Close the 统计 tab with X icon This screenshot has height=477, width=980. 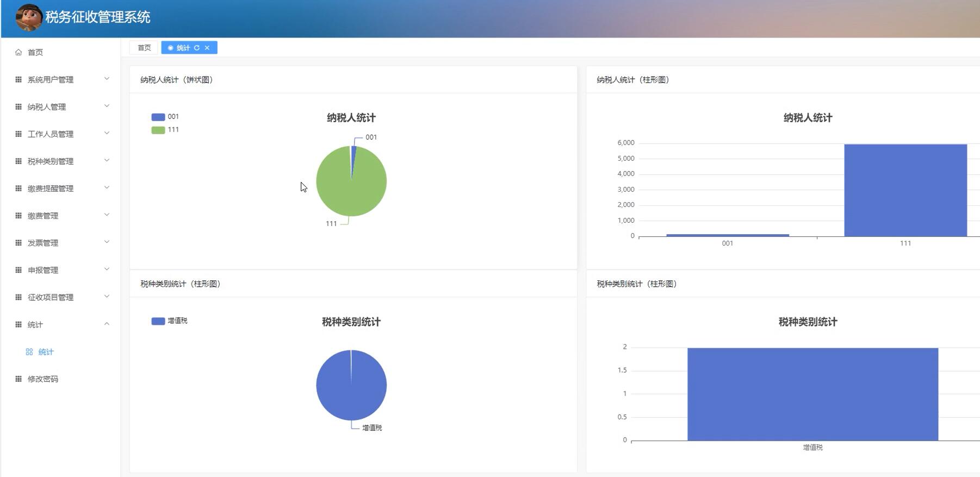[207, 48]
